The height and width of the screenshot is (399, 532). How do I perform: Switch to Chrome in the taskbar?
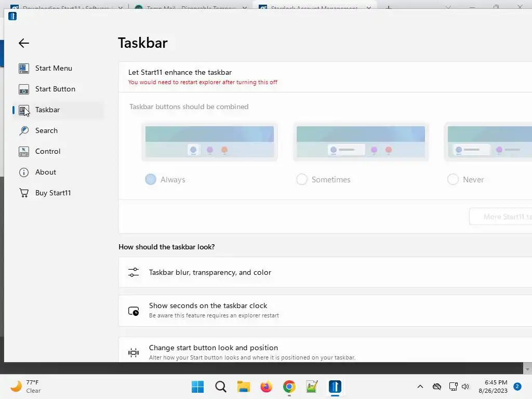click(x=289, y=387)
